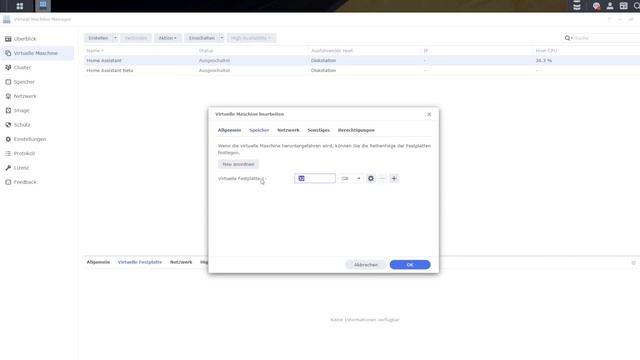Open Virtuelle Festplatte tab in details pane
The image size is (640, 360).
[x=140, y=262]
